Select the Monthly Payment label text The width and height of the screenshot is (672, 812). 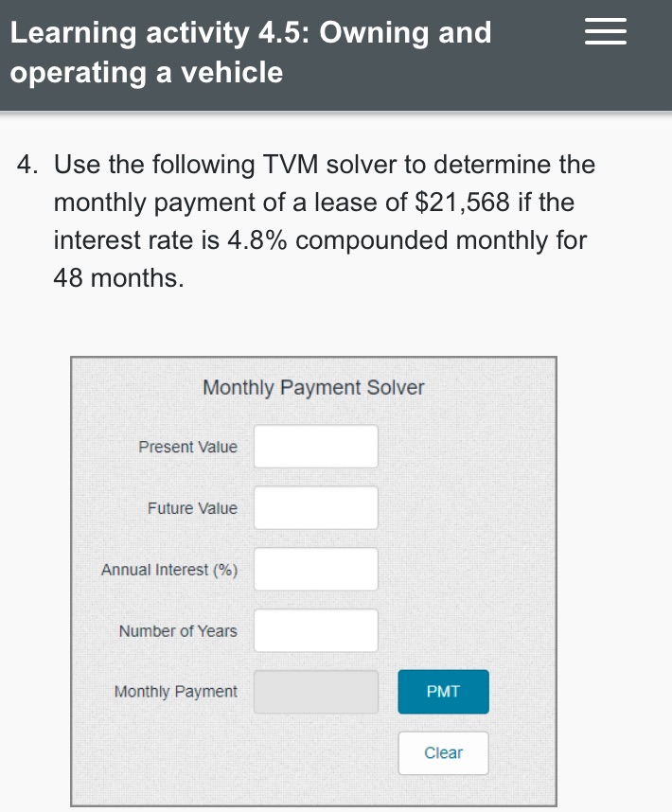click(x=175, y=692)
